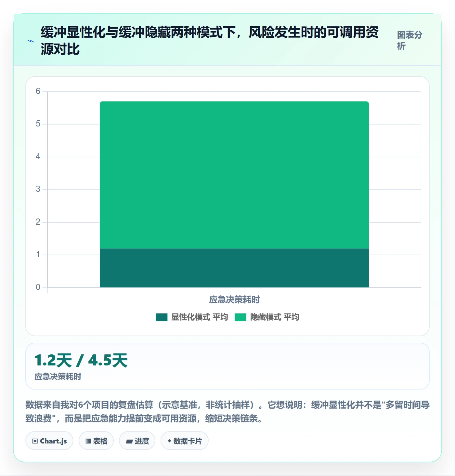Click the dark teal legend color swatch
The height and width of the screenshot is (476, 455).
[x=162, y=317]
